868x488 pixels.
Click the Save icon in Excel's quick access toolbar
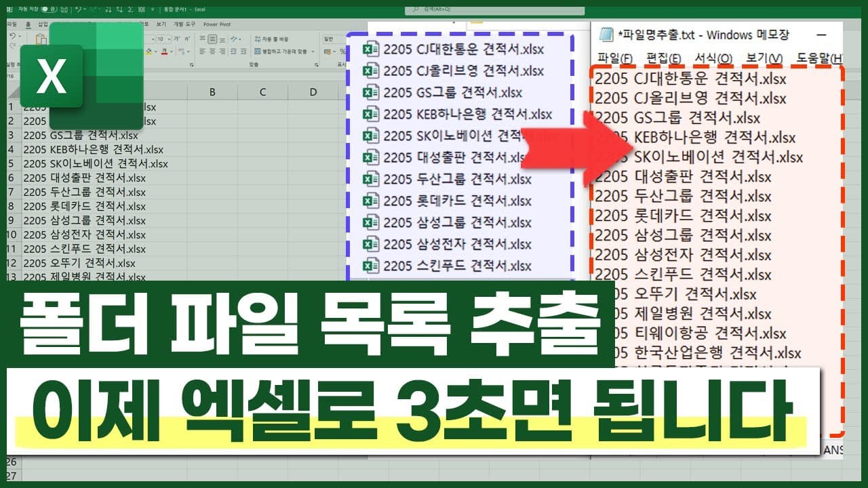pos(64,9)
